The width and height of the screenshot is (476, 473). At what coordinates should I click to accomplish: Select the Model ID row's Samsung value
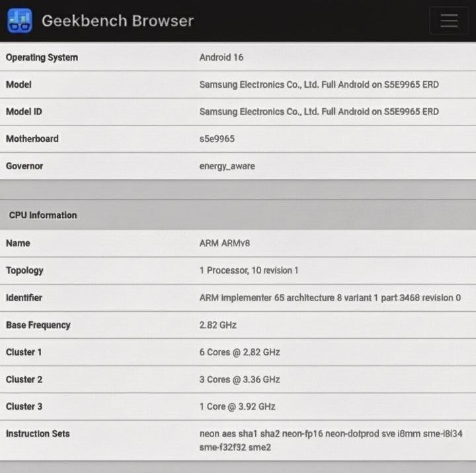tap(319, 112)
